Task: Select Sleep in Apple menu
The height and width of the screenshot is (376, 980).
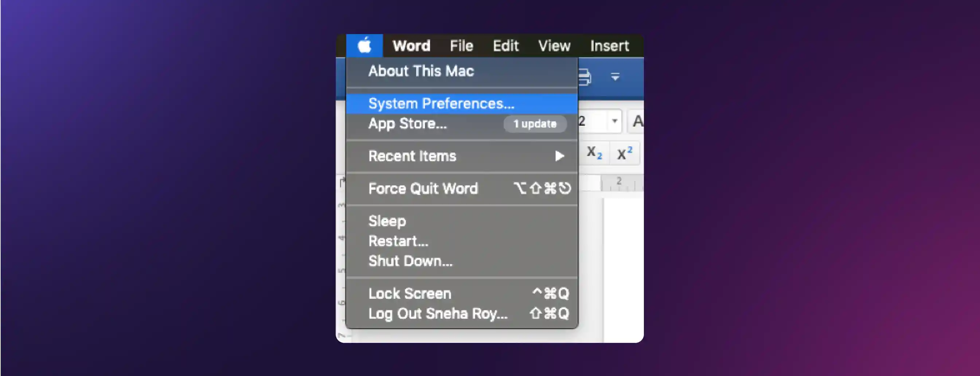Action: [x=462, y=221]
